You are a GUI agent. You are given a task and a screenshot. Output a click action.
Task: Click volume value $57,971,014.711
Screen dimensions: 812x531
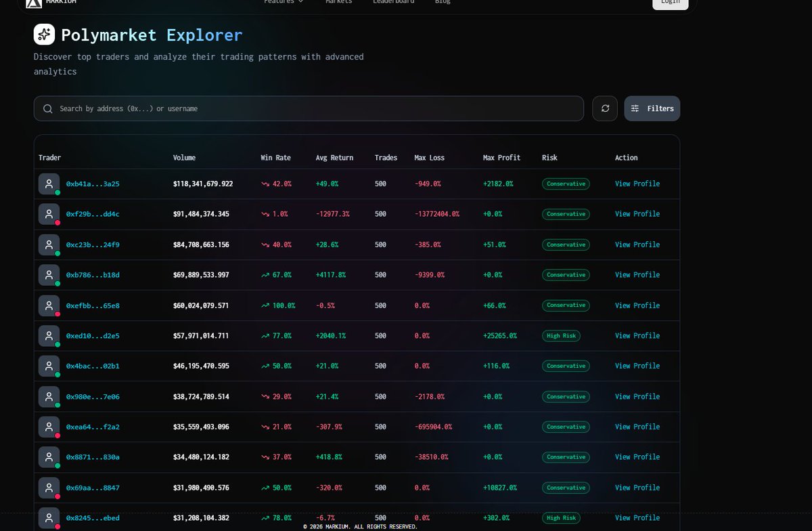[201, 336]
